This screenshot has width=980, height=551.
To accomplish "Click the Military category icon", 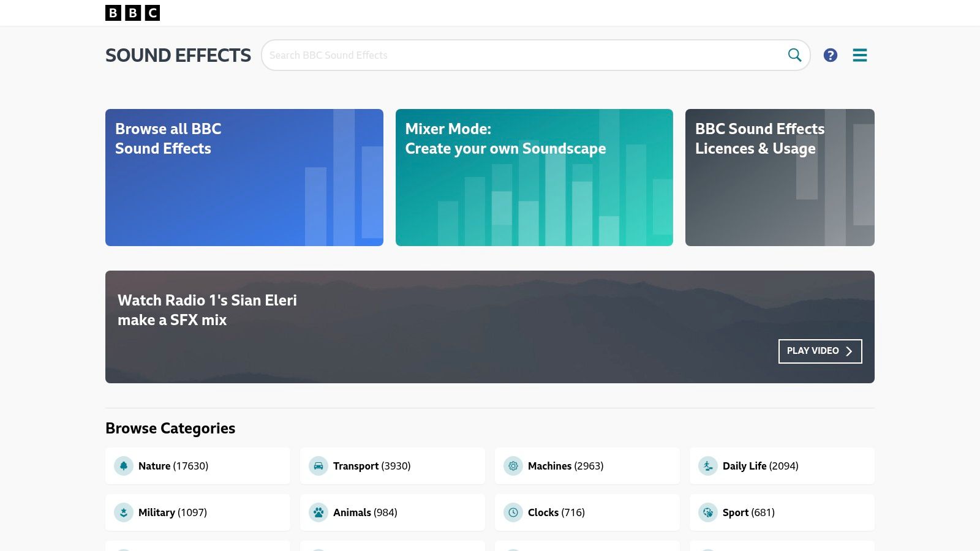I will [124, 512].
